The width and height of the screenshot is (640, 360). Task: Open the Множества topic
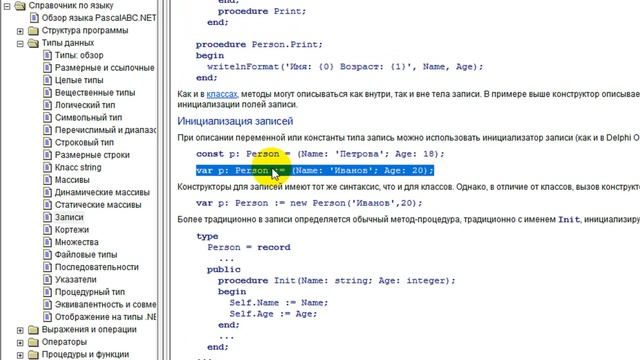77,242
